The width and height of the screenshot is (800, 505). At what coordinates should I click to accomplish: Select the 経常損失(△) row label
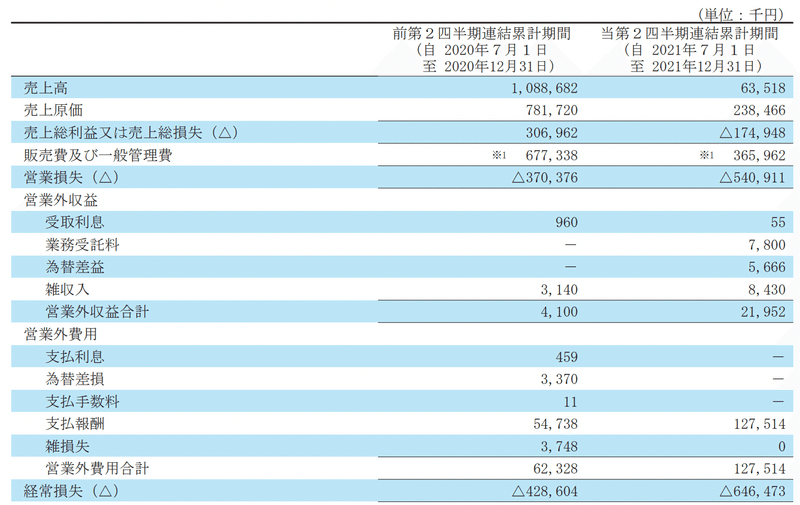point(71,492)
